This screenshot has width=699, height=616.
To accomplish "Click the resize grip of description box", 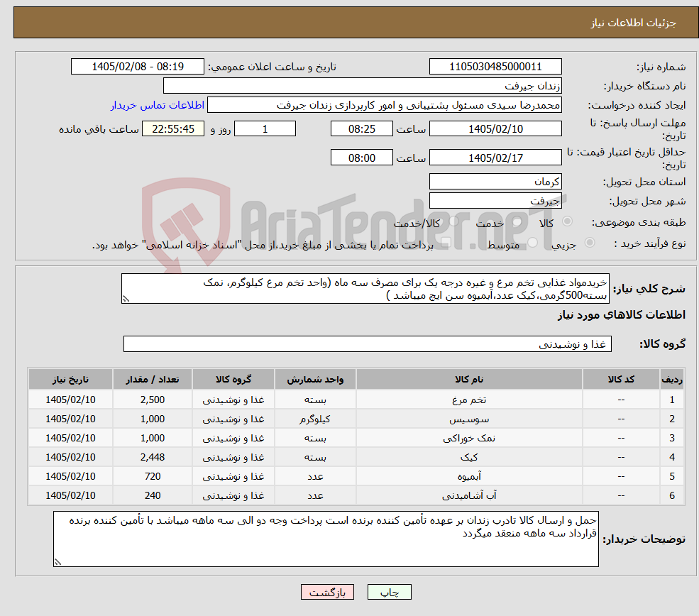I will tap(126, 299).
